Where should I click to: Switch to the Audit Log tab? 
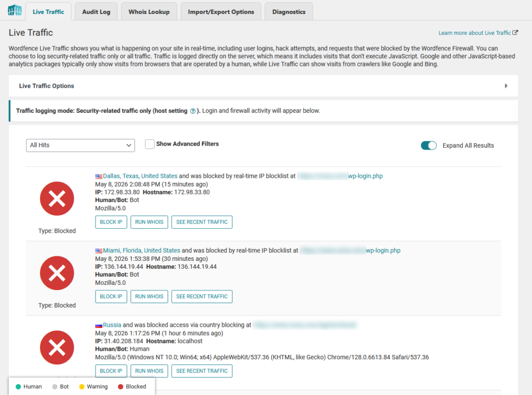[96, 12]
